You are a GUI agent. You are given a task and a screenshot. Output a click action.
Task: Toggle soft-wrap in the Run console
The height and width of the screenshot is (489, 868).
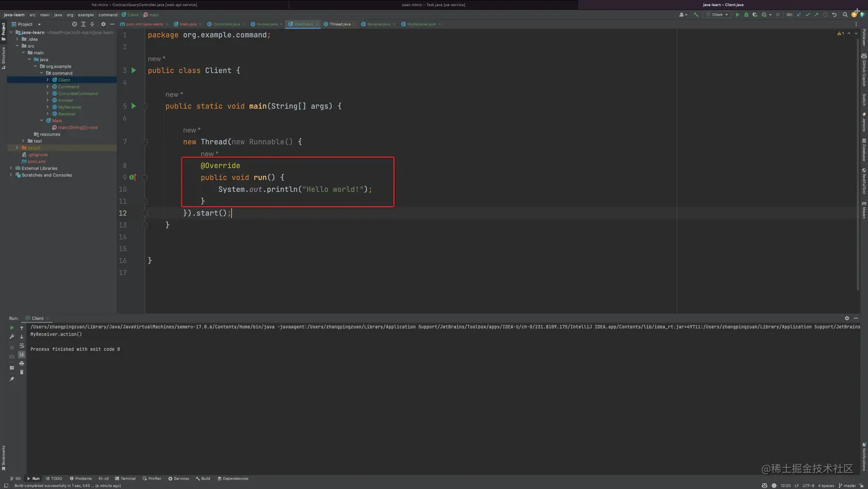click(x=22, y=346)
